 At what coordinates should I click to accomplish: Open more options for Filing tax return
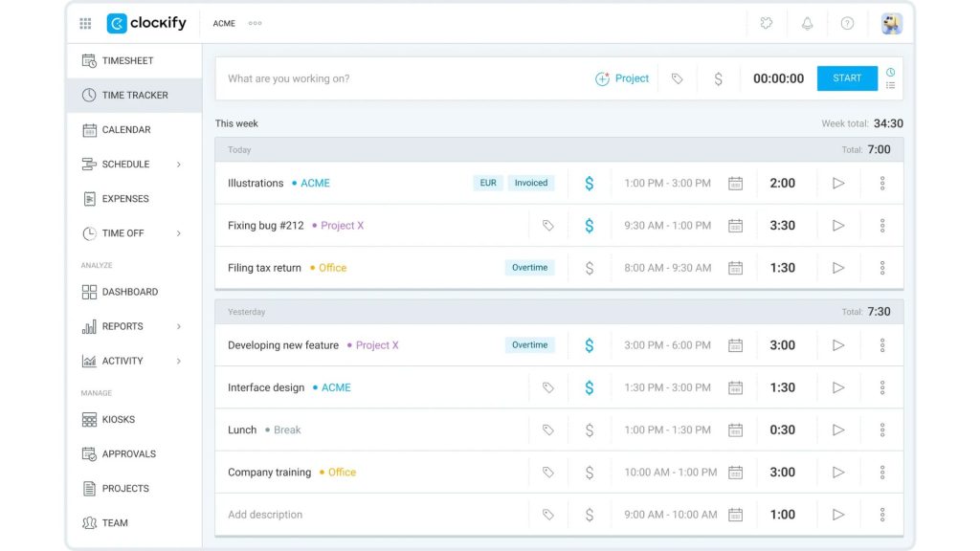[882, 268]
